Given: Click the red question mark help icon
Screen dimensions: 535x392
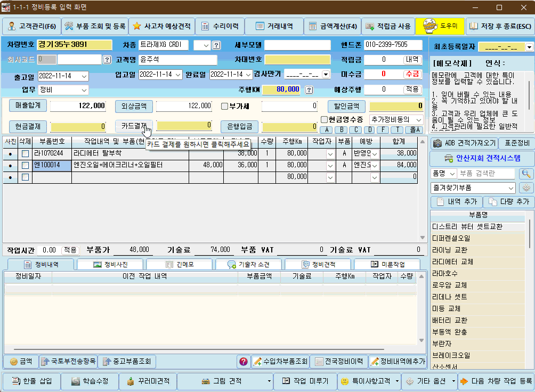Looking at the screenshot, I should (x=244, y=362).
